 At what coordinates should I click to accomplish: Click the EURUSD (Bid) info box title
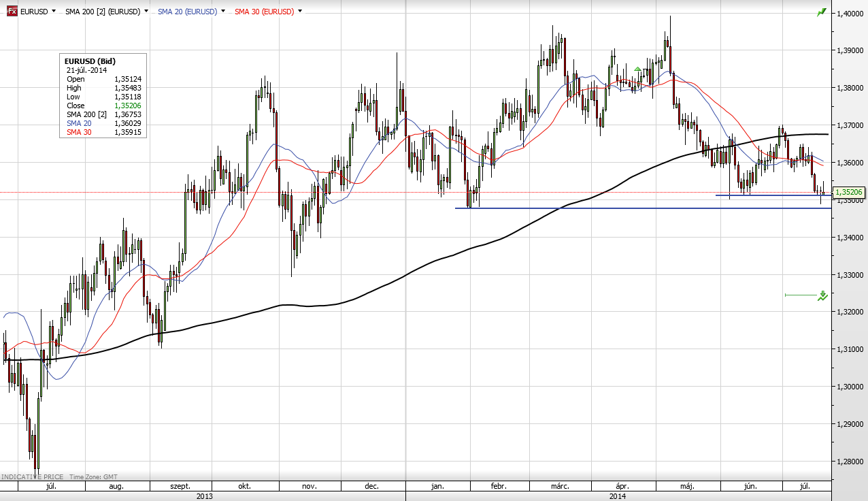[x=90, y=61]
